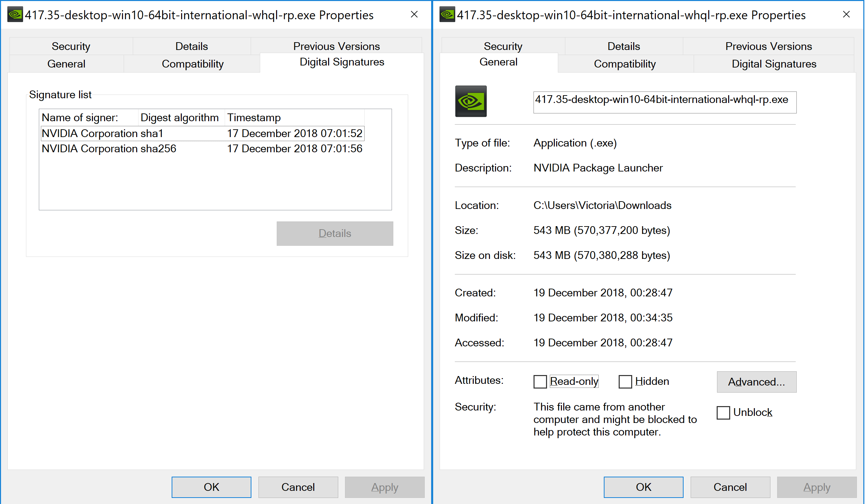Click Modified date '19 December 2018, 00:34:35'
865x504 pixels.
(x=603, y=318)
